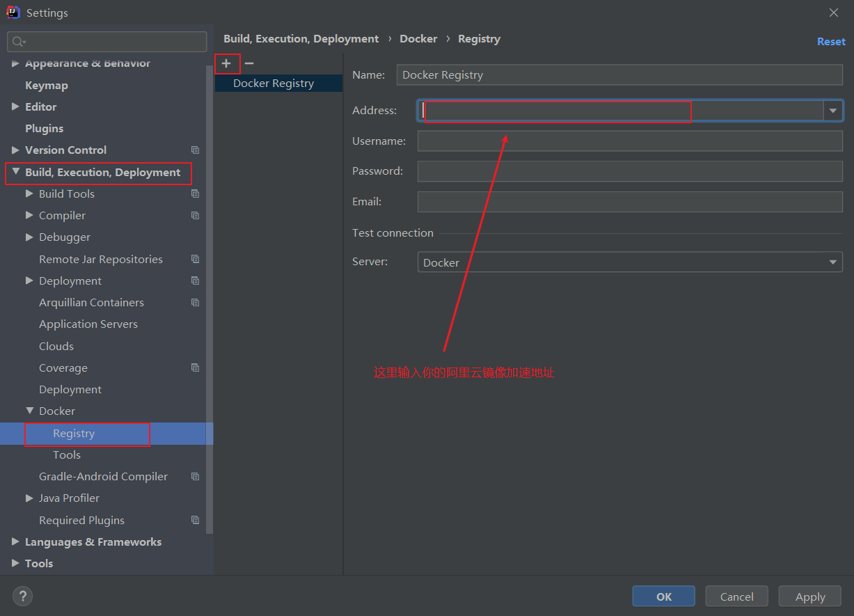Click into the Address field
The width and height of the screenshot is (854, 616).
(621, 111)
